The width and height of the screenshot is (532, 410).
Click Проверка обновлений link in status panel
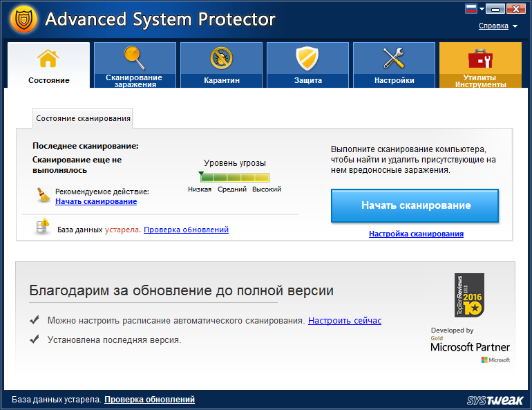(187, 230)
